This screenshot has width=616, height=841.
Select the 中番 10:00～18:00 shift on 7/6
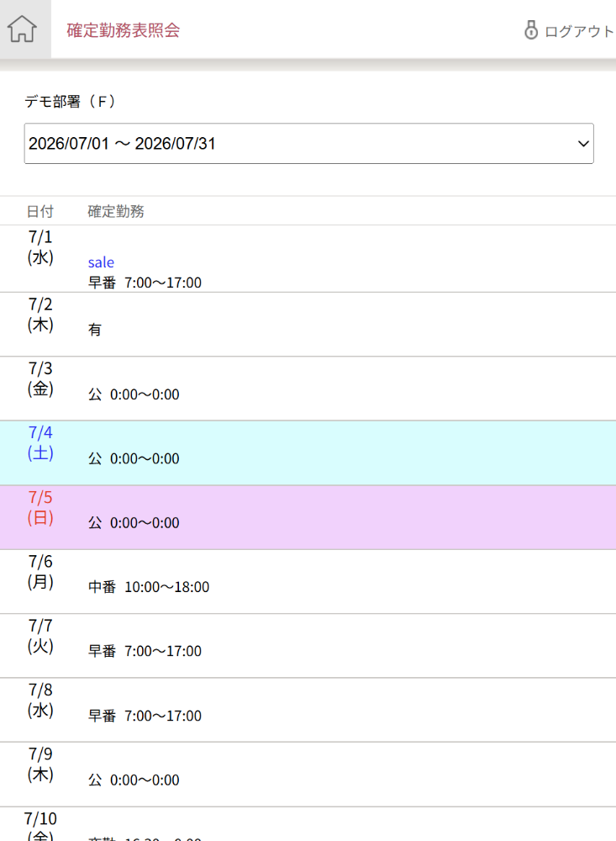[x=149, y=587]
